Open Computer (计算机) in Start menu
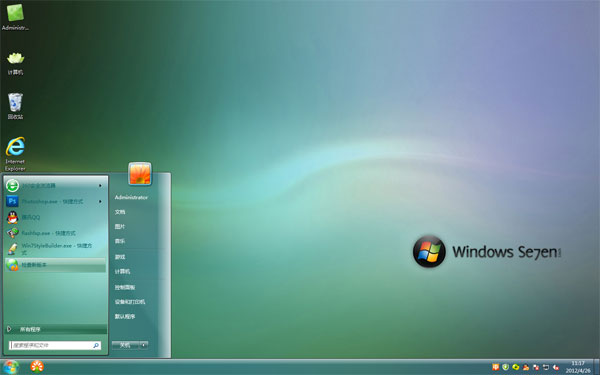600x375 pixels. [122, 271]
